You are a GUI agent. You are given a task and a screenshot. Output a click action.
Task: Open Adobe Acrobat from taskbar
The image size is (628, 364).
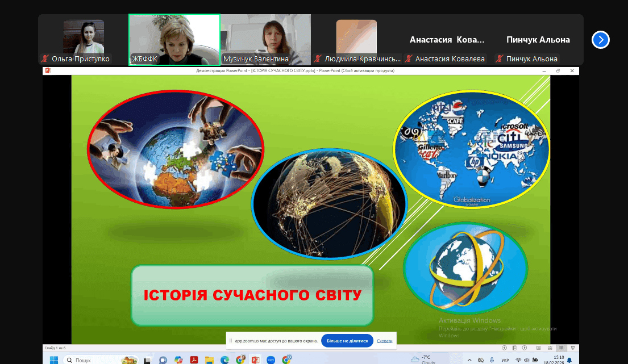[x=194, y=360]
